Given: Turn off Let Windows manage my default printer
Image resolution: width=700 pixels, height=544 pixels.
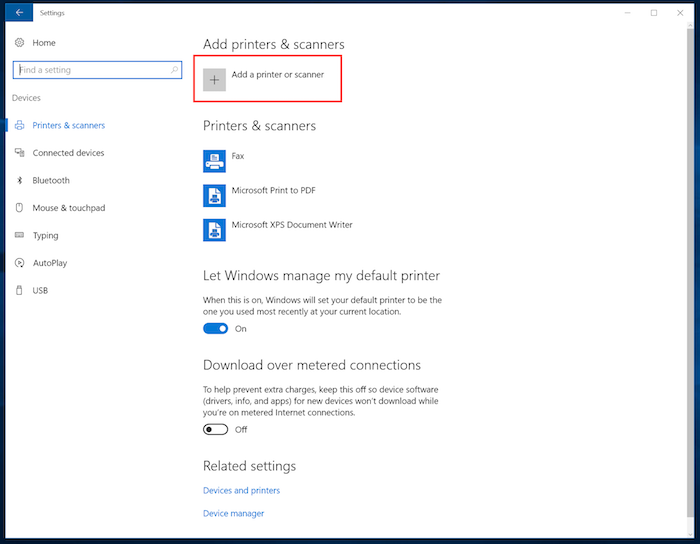Looking at the screenshot, I should coord(216,329).
